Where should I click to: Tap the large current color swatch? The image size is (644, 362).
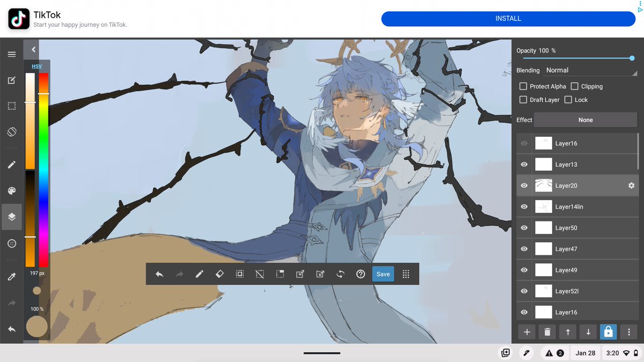(x=36, y=327)
